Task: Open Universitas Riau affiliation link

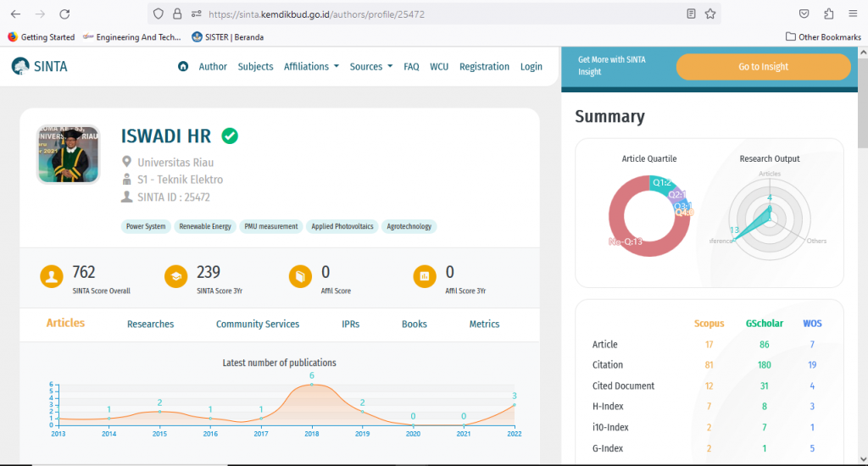Action: [x=175, y=162]
